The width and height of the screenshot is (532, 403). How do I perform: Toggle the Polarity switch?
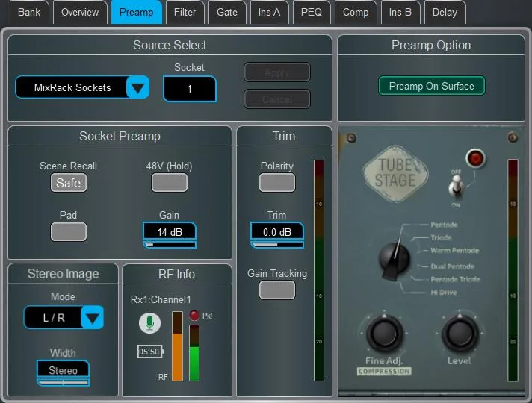277,183
